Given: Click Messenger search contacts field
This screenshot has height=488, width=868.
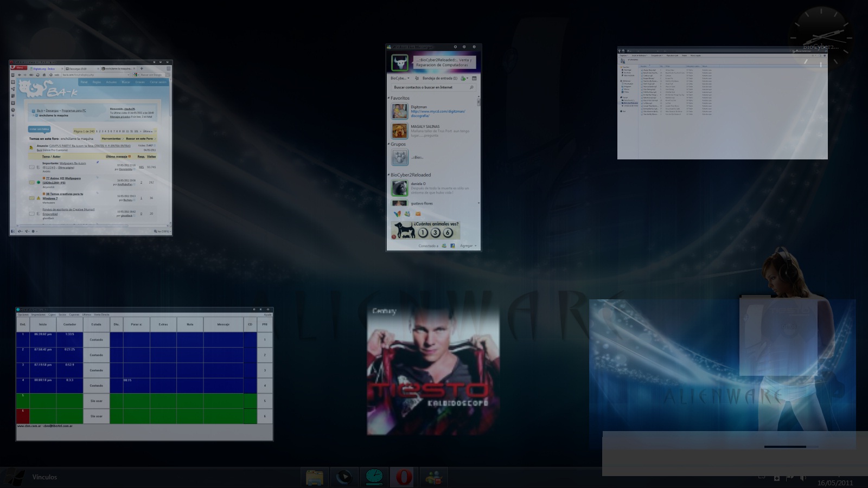Looking at the screenshot, I should coord(433,87).
